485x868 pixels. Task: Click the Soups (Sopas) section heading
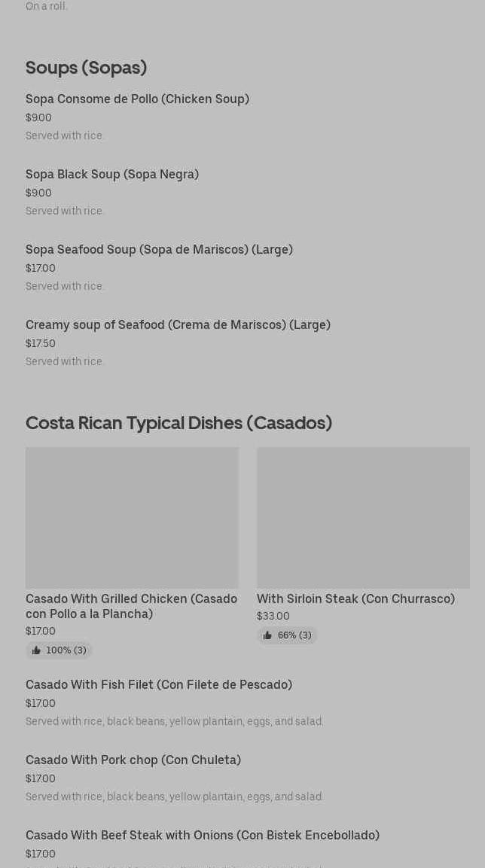coord(86,68)
